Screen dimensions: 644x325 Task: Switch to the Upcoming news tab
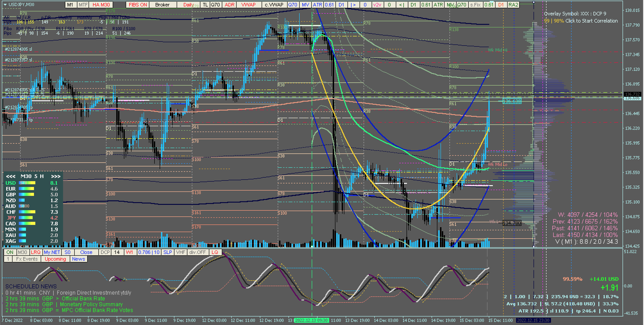(x=55, y=259)
